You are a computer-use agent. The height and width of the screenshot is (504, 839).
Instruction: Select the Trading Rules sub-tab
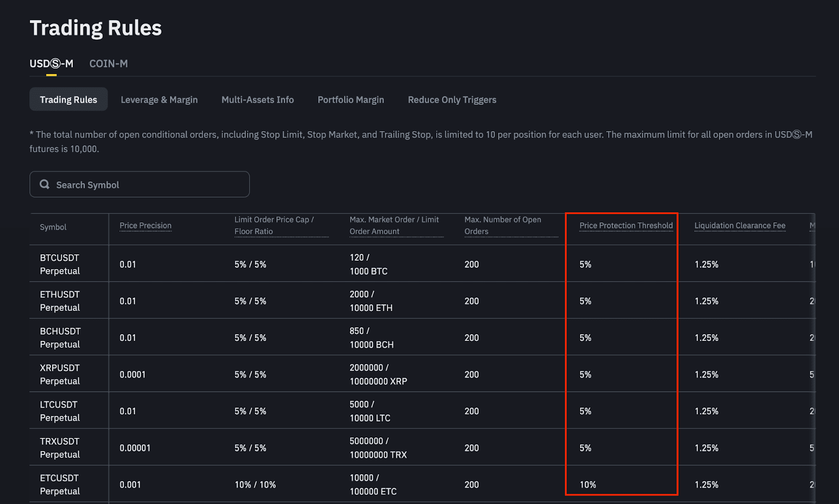68,100
